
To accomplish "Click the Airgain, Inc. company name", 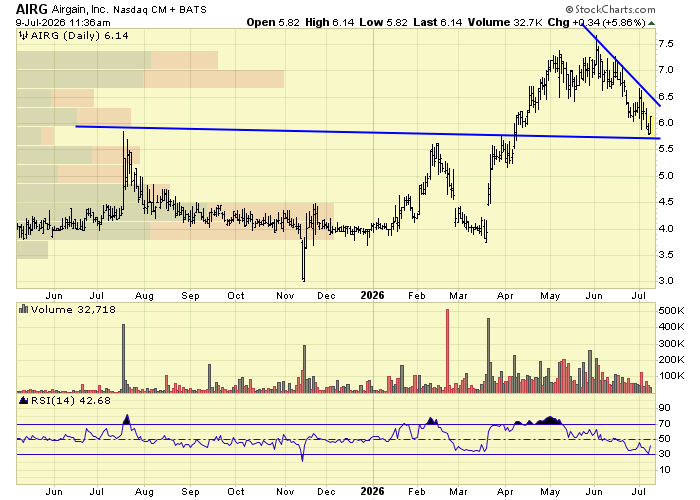I will click(80, 9).
